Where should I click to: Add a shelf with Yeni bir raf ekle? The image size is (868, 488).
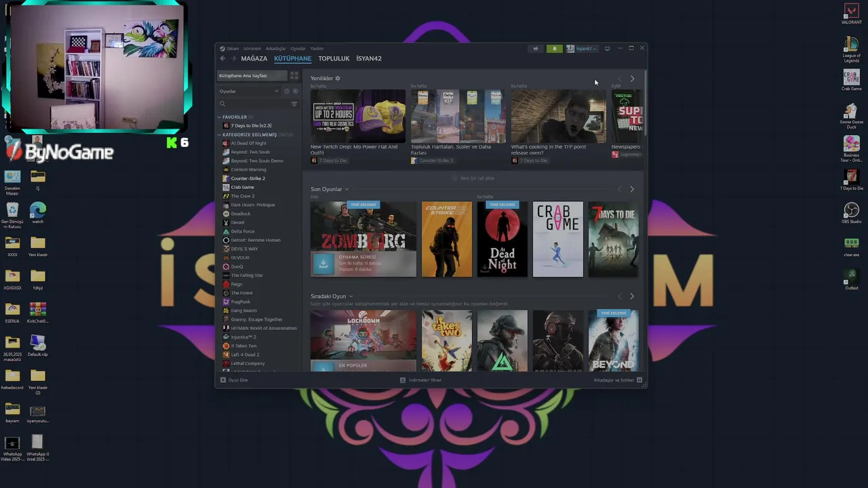coord(473,178)
